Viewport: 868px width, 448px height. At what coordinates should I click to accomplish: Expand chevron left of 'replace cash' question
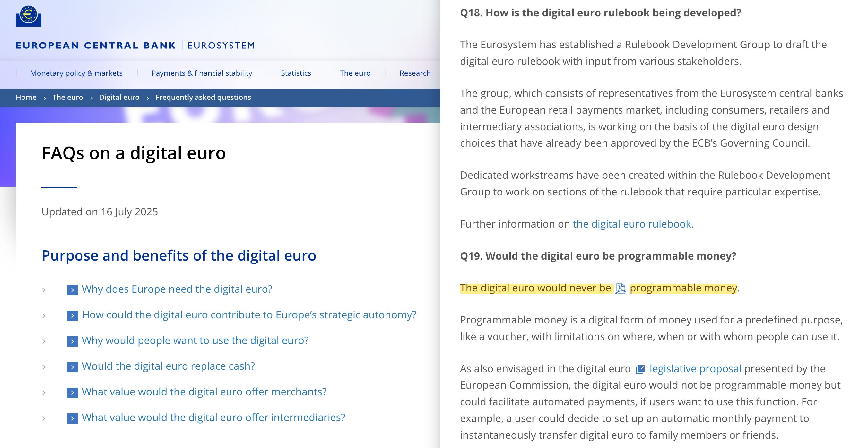[x=44, y=367]
